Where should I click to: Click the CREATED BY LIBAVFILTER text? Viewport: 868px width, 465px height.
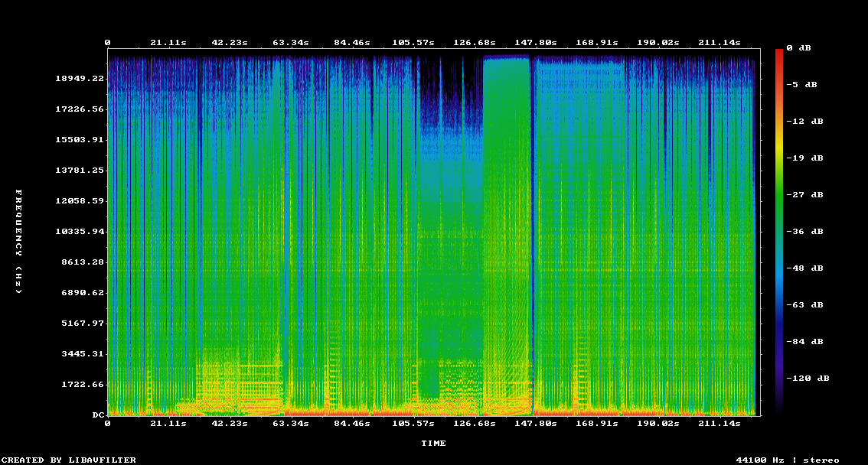click(69, 460)
